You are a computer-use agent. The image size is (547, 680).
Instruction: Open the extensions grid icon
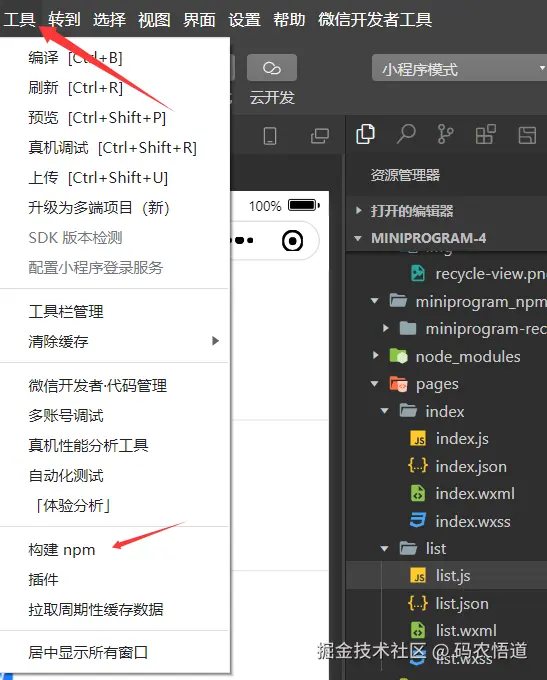(x=486, y=134)
